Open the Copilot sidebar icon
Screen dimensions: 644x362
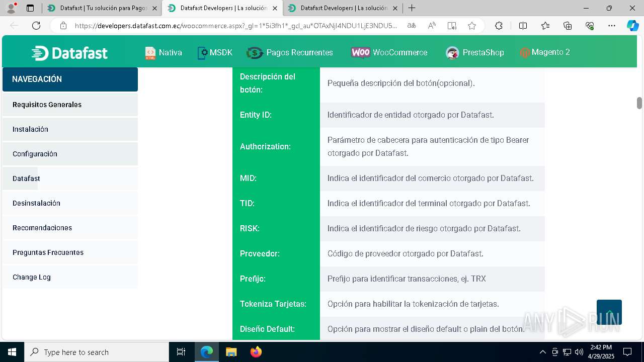[x=632, y=26]
